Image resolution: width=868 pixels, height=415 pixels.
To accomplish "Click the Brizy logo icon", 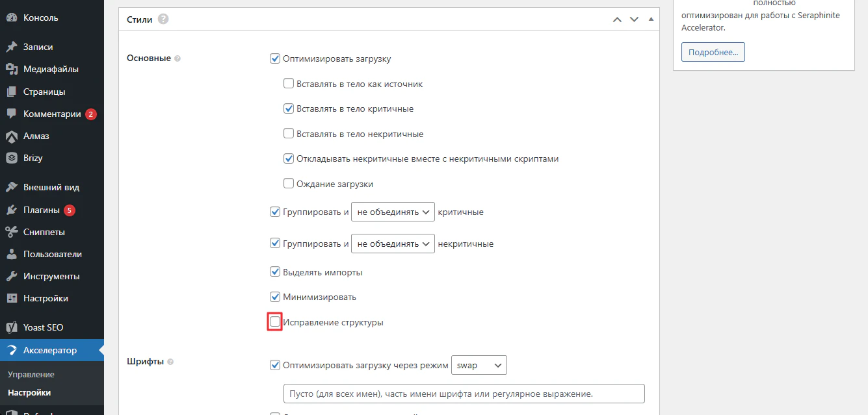I will pos(11,158).
